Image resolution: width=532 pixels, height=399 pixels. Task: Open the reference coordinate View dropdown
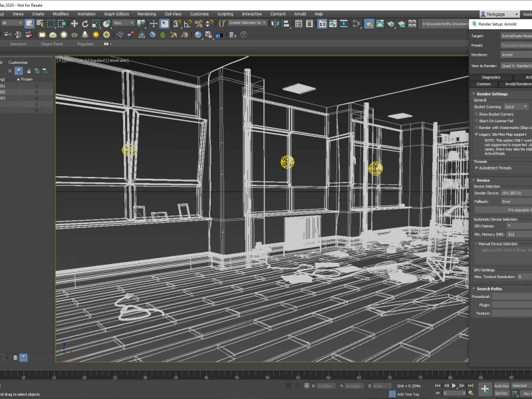(x=124, y=23)
